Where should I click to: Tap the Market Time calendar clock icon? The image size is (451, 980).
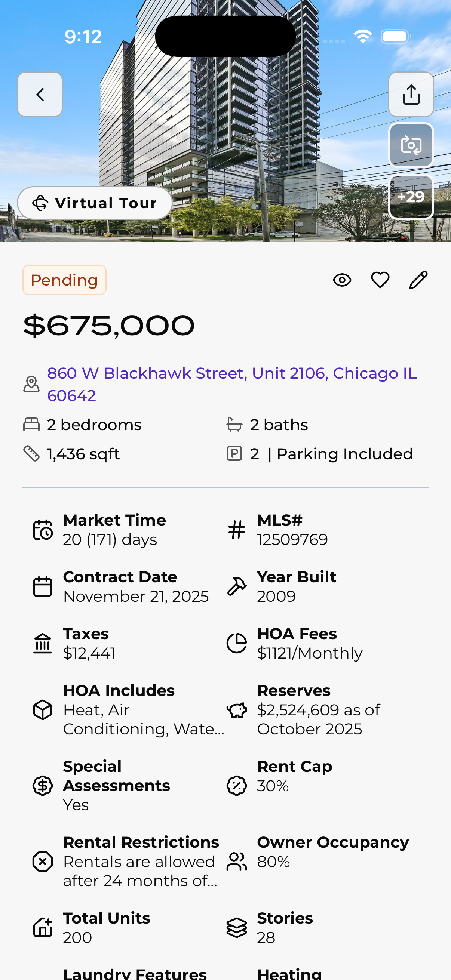43,530
